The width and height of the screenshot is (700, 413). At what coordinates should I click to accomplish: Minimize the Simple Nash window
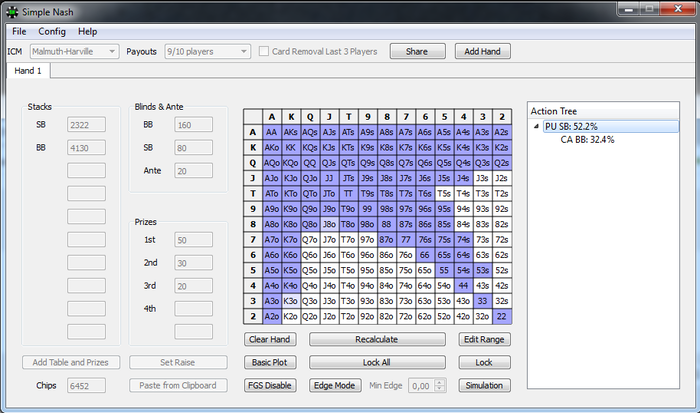(x=629, y=9)
